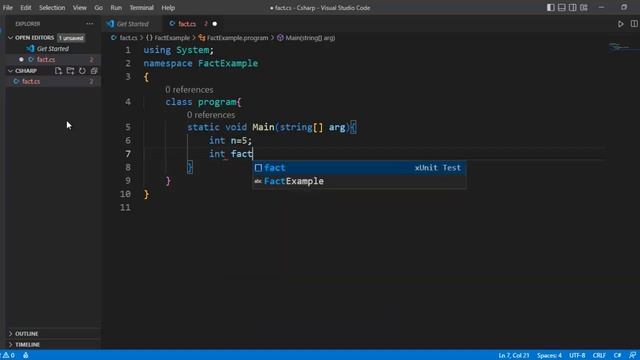Click the Split Editor icon
This screenshot has height=360, width=640.
[634, 24]
